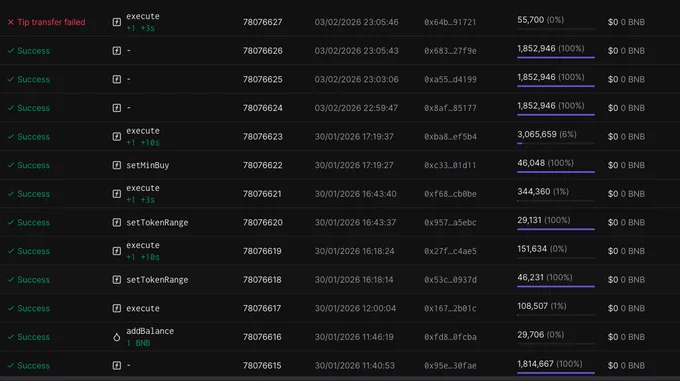Click the $0 0 BNB fee in row 78076616
Screen dimensions: 680x381
(x=626, y=337)
